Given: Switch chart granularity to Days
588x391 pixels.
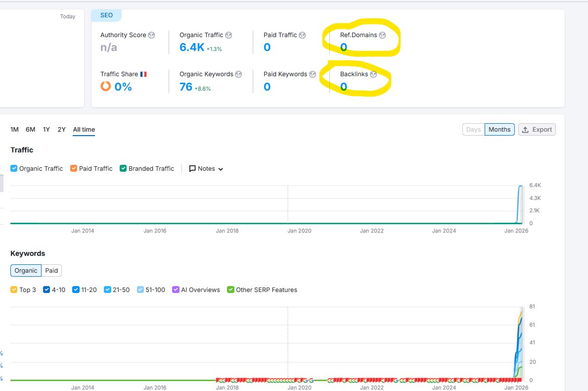Looking at the screenshot, I should [474, 130].
